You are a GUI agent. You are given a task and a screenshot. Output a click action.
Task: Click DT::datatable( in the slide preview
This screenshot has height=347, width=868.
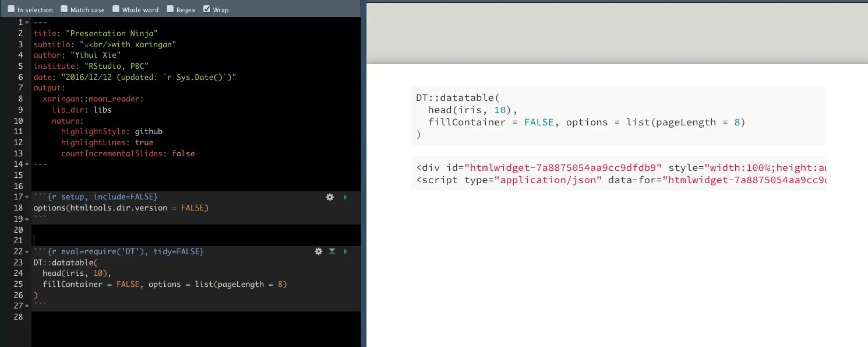tap(458, 98)
